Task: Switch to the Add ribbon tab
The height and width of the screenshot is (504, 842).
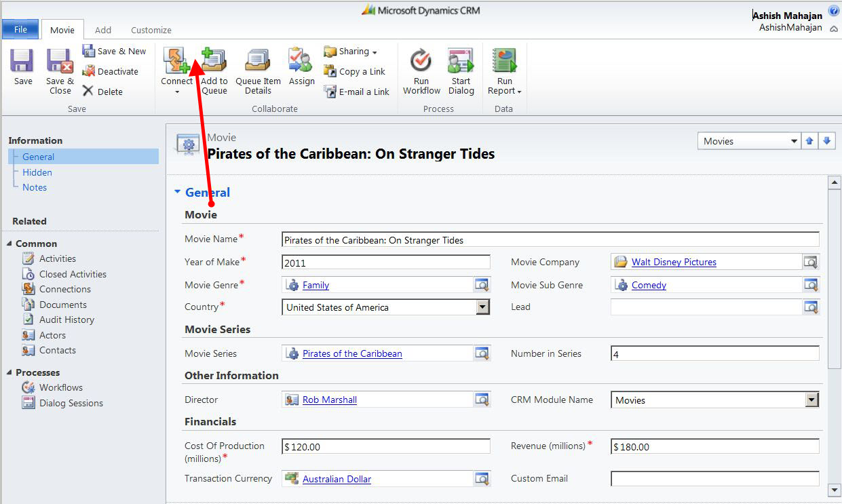Action: pos(103,30)
